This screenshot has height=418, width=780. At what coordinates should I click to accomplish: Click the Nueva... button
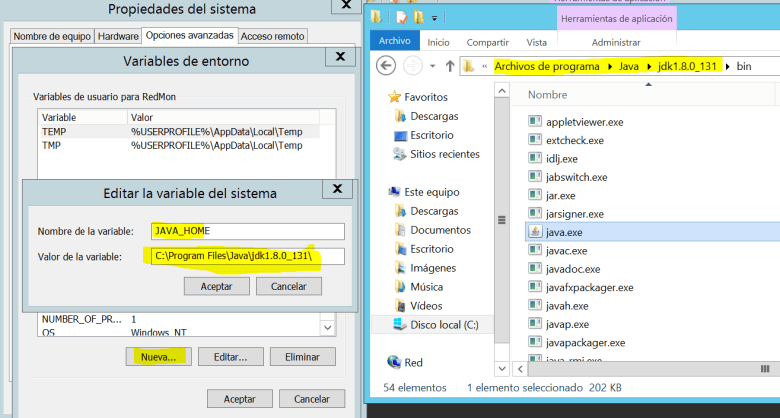pyautogui.click(x=158, y=356)
